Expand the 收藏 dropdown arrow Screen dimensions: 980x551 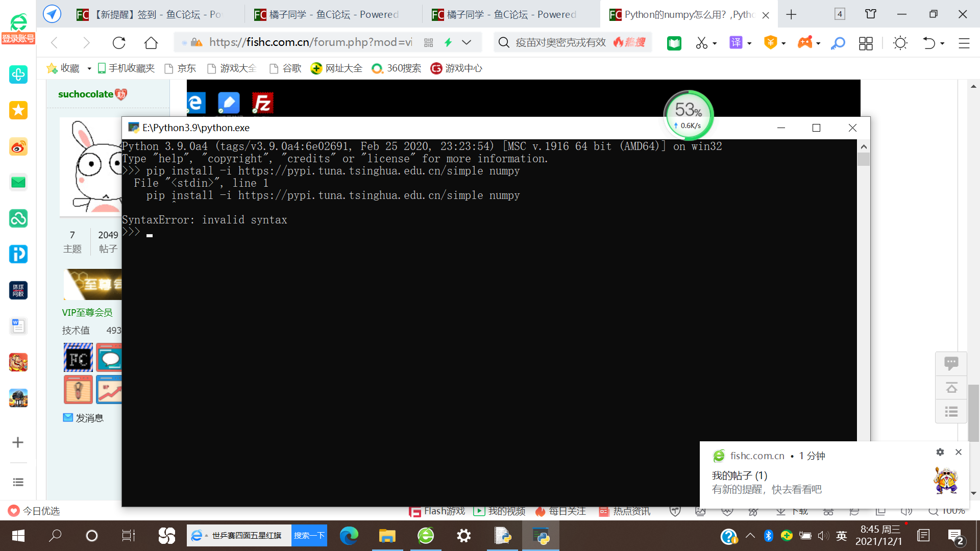click(89, 68)
